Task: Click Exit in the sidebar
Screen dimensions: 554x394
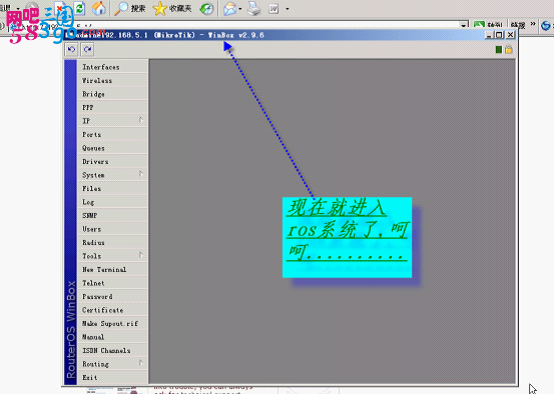Action: point(112,377)
